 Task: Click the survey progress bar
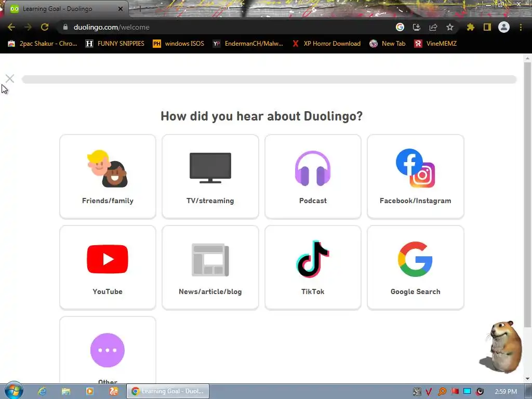tap(269, 79)
